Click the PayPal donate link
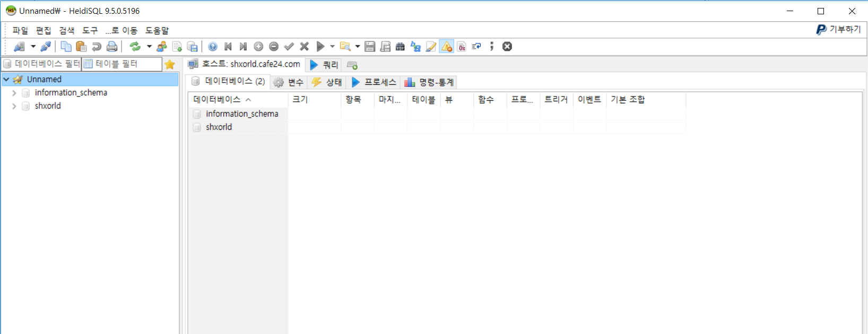The height and width of the screenshot is (334, 868). tap(838, 30)
